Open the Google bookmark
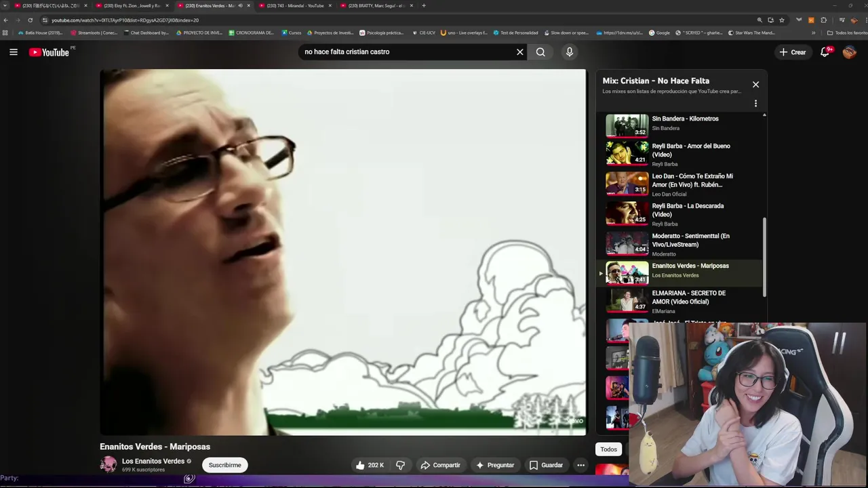The height and width of the screenshot is (488, 868). 659,33
